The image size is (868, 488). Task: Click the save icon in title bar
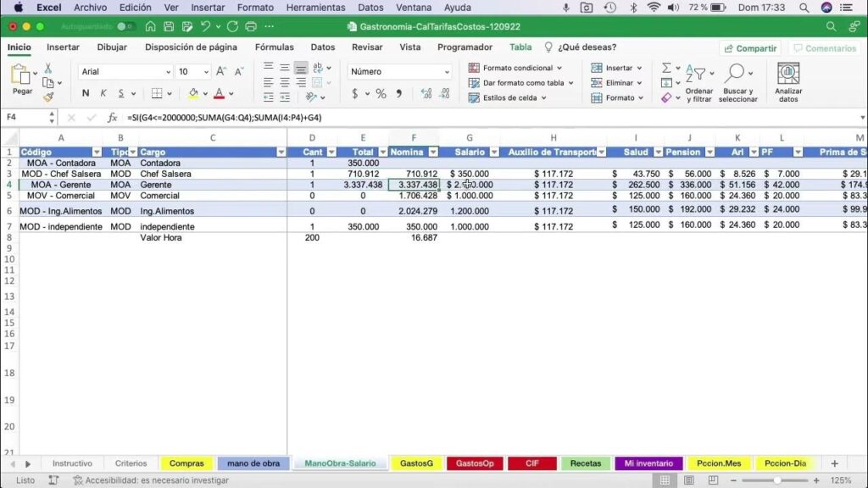(x=169, y=26)
